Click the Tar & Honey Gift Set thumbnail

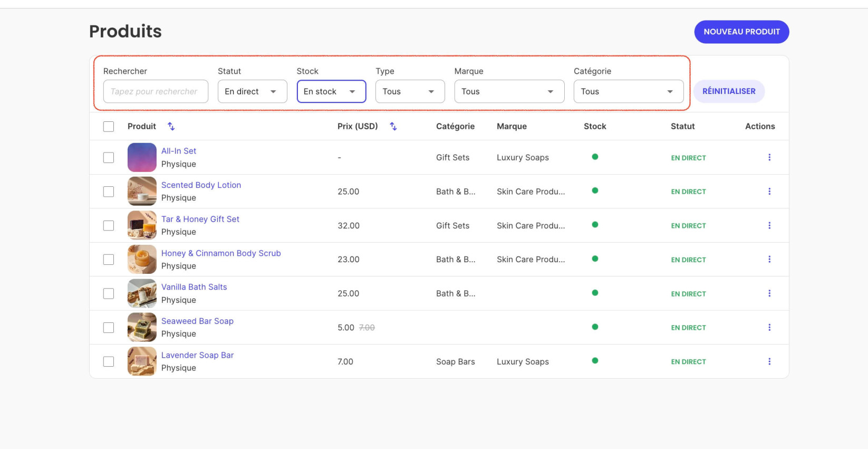tap(142, 225)
